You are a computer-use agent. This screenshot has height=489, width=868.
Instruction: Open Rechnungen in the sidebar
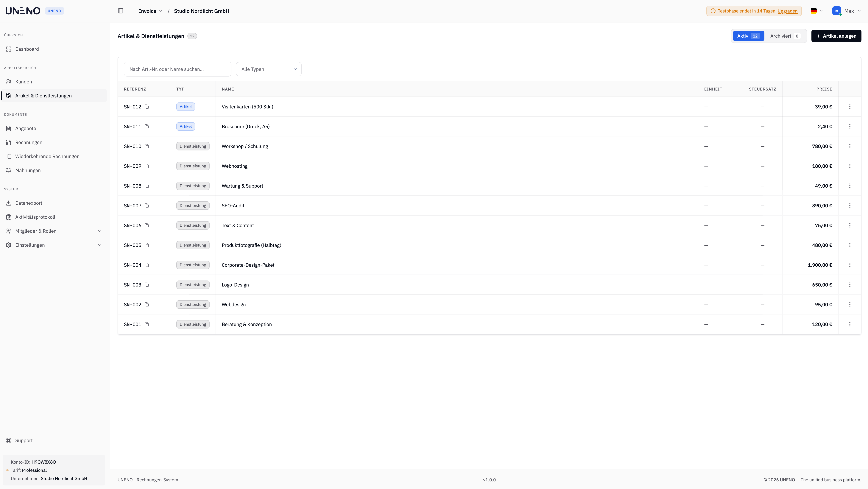(x=54, y=142)
